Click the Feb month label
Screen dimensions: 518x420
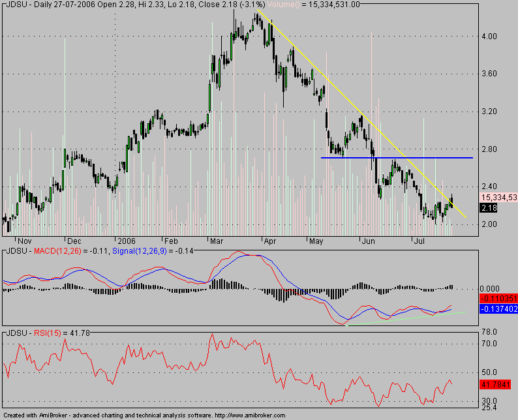click(171, 241)
